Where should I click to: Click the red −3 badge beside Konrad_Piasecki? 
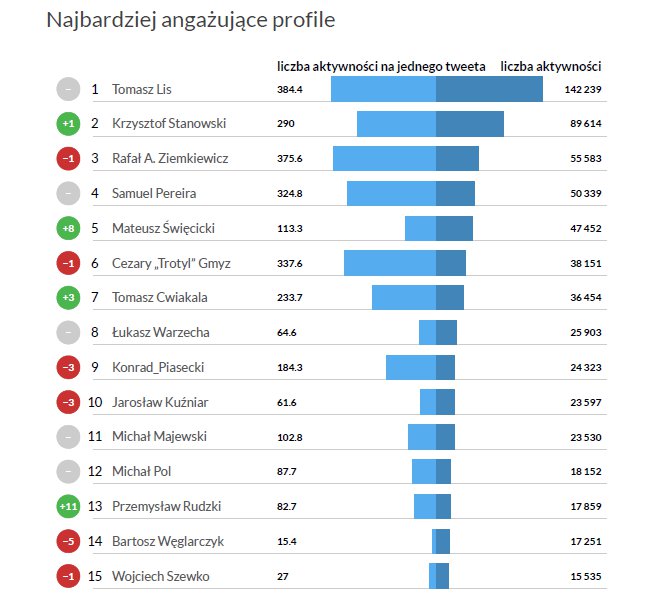click(68, 367)
